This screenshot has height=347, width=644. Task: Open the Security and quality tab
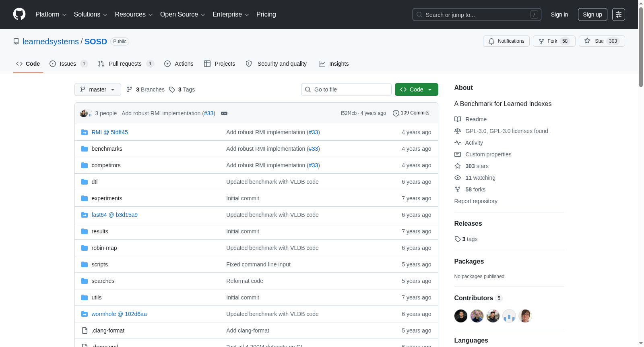[277, 64]
